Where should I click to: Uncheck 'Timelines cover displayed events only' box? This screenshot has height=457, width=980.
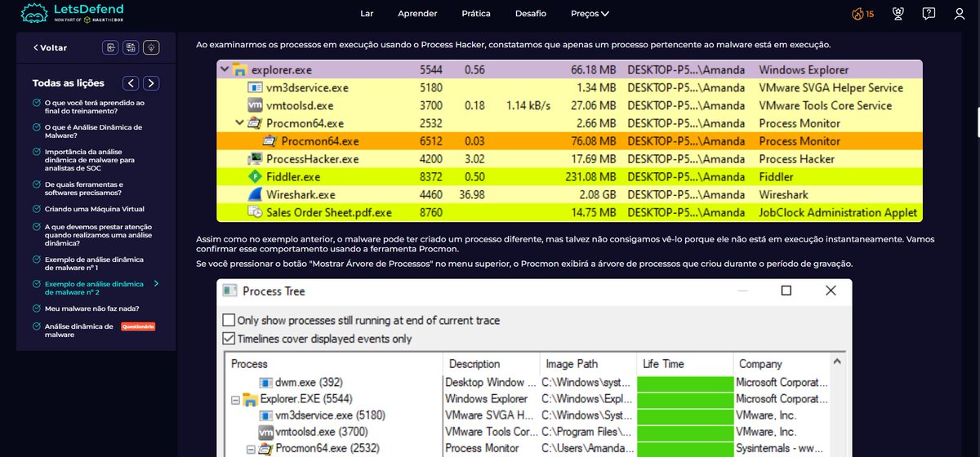point(229,338)
